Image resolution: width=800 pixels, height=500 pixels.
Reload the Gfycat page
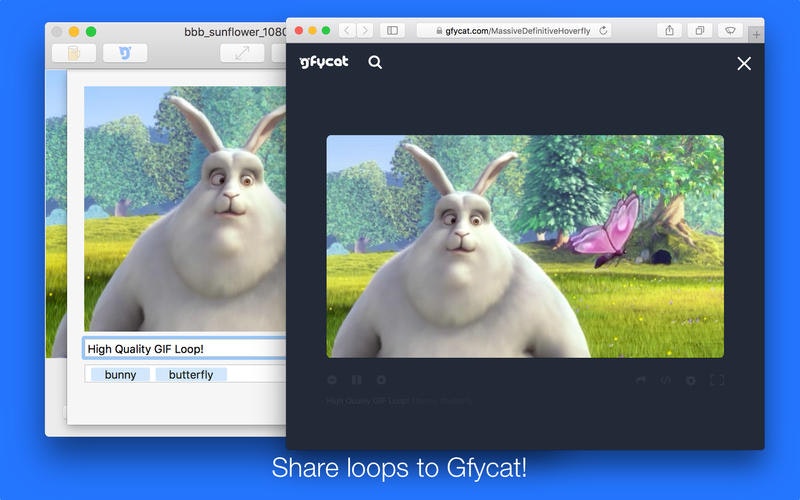603,31
